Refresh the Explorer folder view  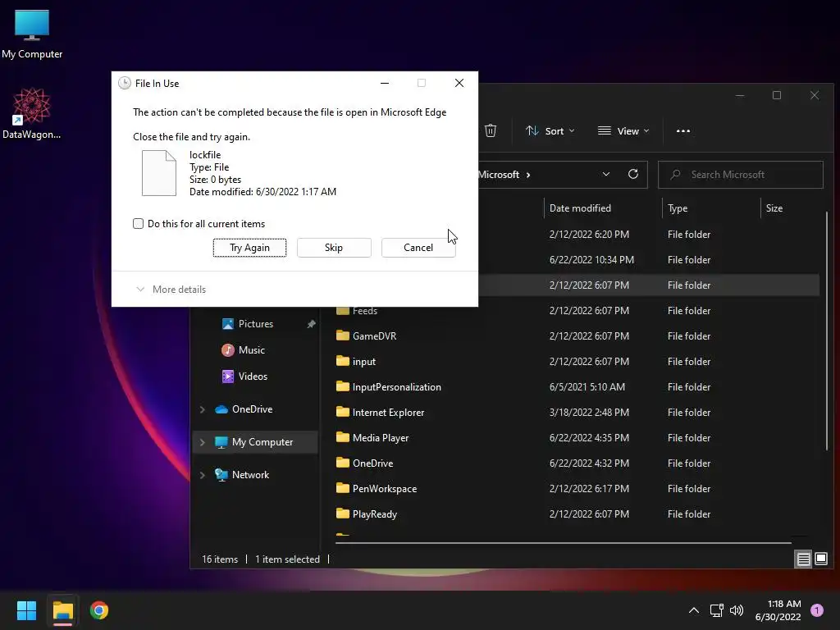point(633,175)
